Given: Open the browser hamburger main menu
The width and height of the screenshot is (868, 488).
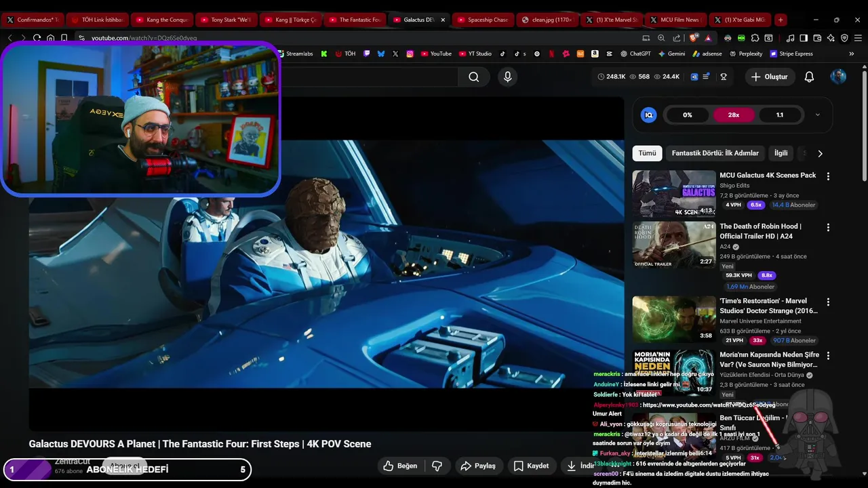Looking at the screenshot, I should click(x=858, y=38).
